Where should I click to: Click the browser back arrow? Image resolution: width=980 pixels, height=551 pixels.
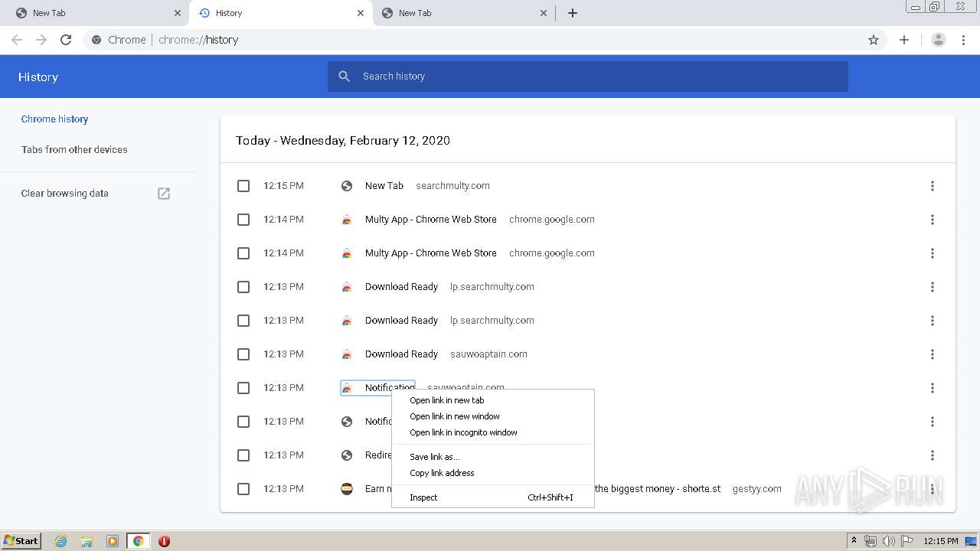pos(17,40)
